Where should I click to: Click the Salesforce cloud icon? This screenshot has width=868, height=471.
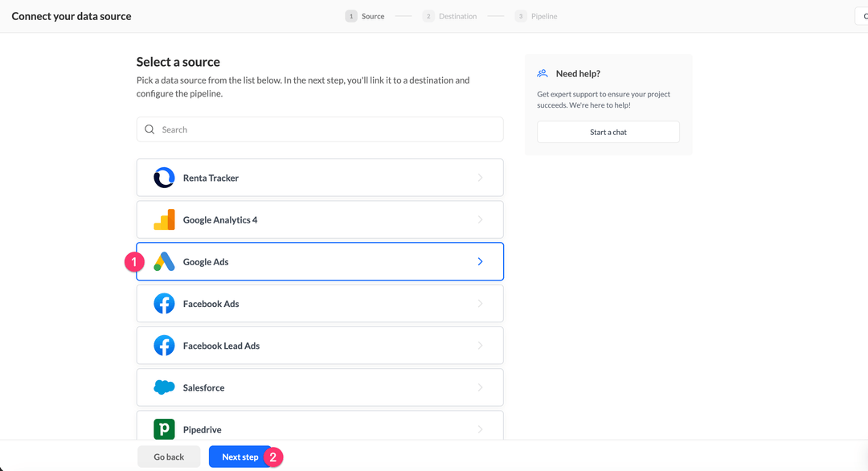tap(164, 387)
